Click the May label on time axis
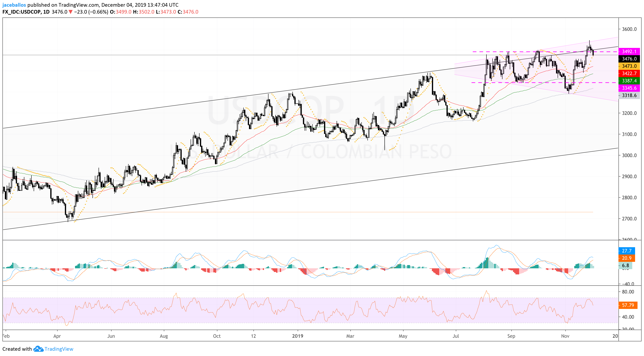644x356 pixels. pos(403,336)
